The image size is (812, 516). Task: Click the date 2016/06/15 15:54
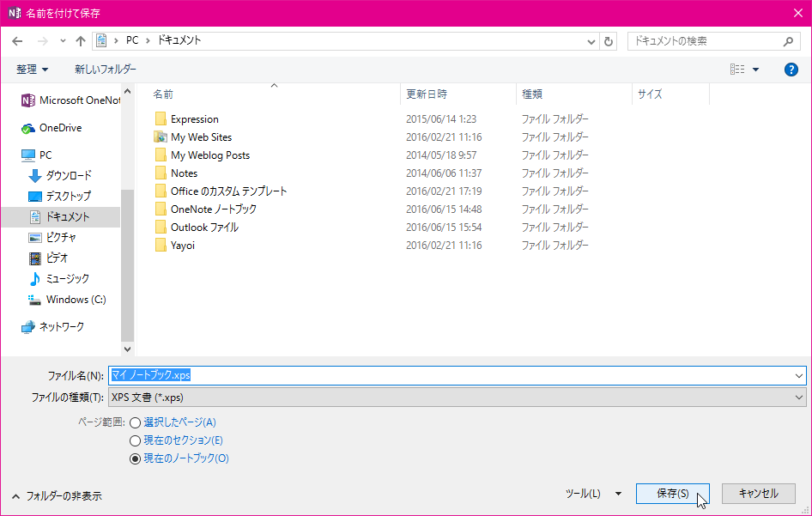point(444,228)
